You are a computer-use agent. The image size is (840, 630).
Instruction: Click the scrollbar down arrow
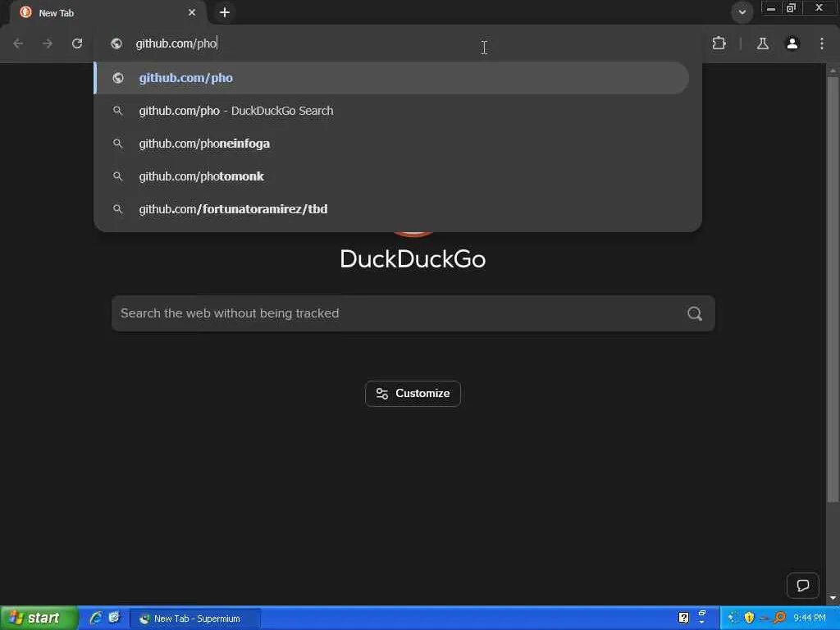tap(832, 598)
